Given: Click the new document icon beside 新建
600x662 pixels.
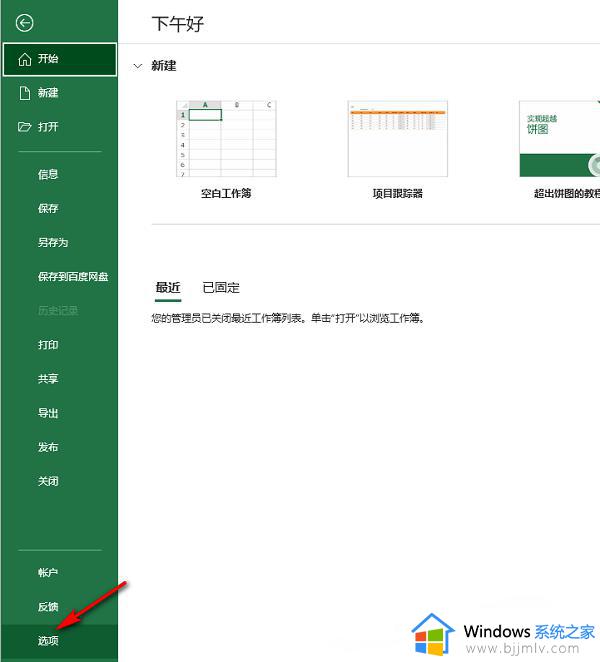Looking at the screenshot, I should coord(25,93).
